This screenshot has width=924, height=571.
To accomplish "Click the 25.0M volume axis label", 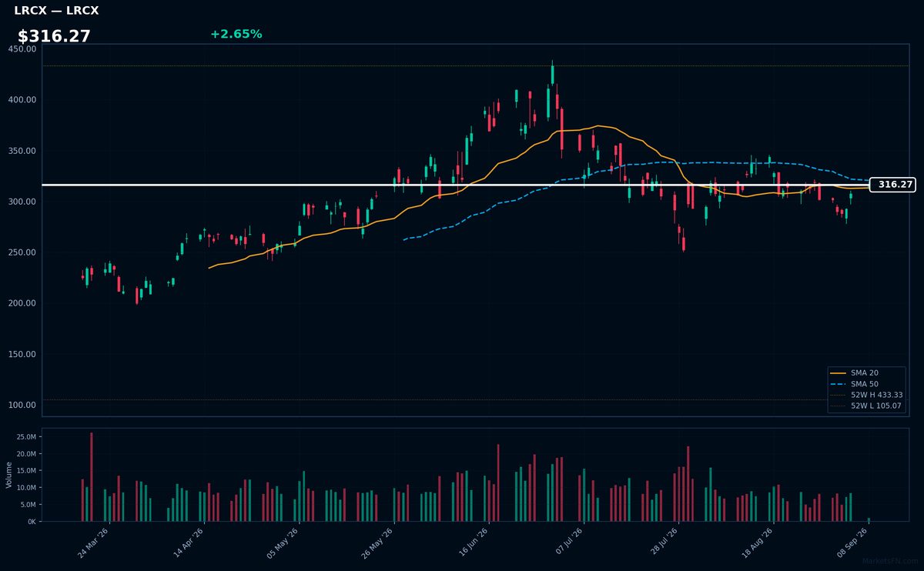I will 26,437.
